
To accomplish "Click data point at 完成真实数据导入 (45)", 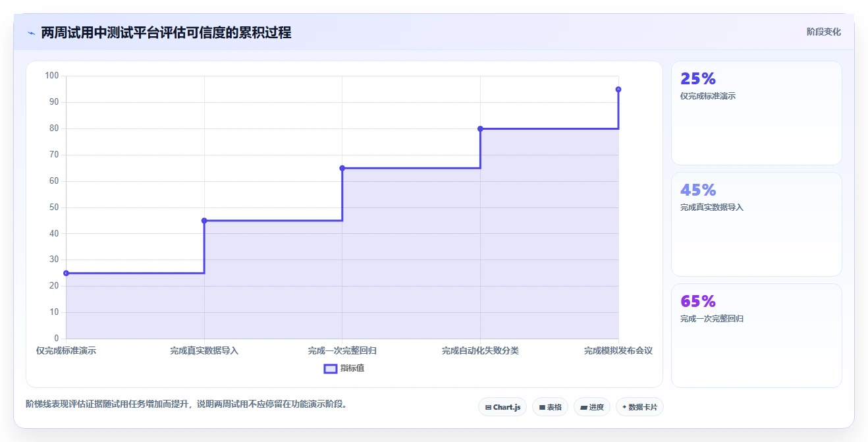I will [x=204, y=221].
